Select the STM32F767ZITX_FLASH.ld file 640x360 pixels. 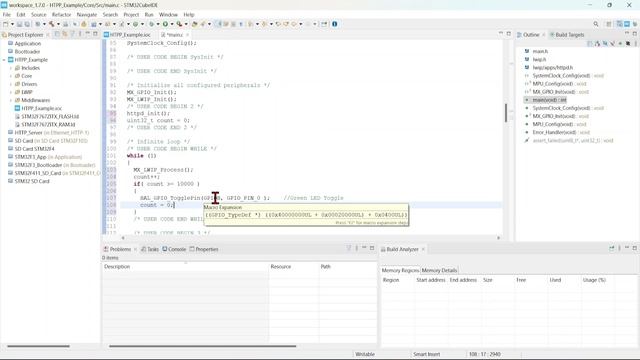(50, 117)
